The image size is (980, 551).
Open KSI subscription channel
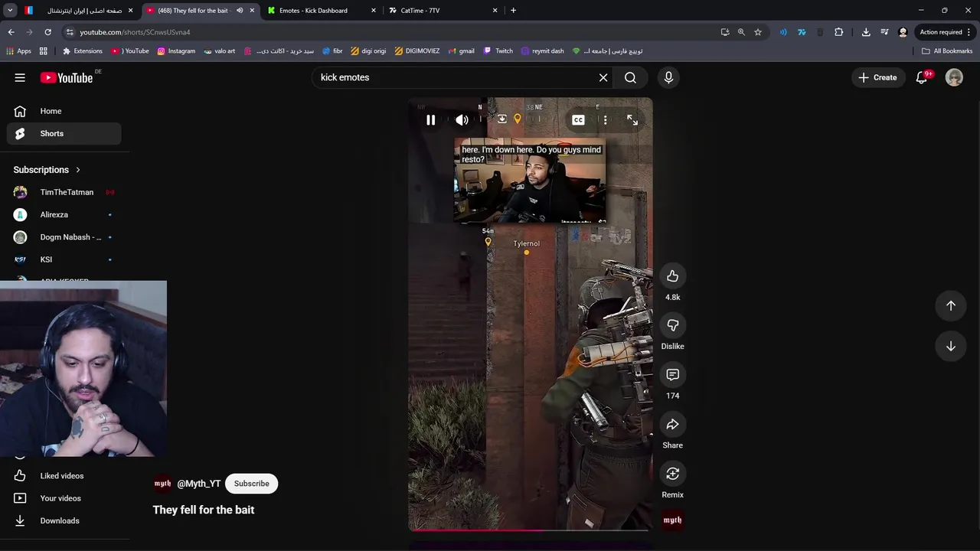[x=64, y=259]
